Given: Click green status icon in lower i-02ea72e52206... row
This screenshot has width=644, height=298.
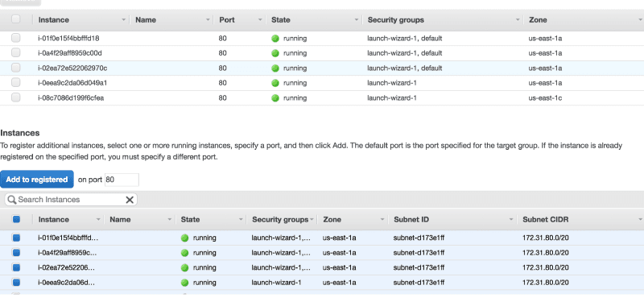Looking at the screenshot, I should [184, 267].
